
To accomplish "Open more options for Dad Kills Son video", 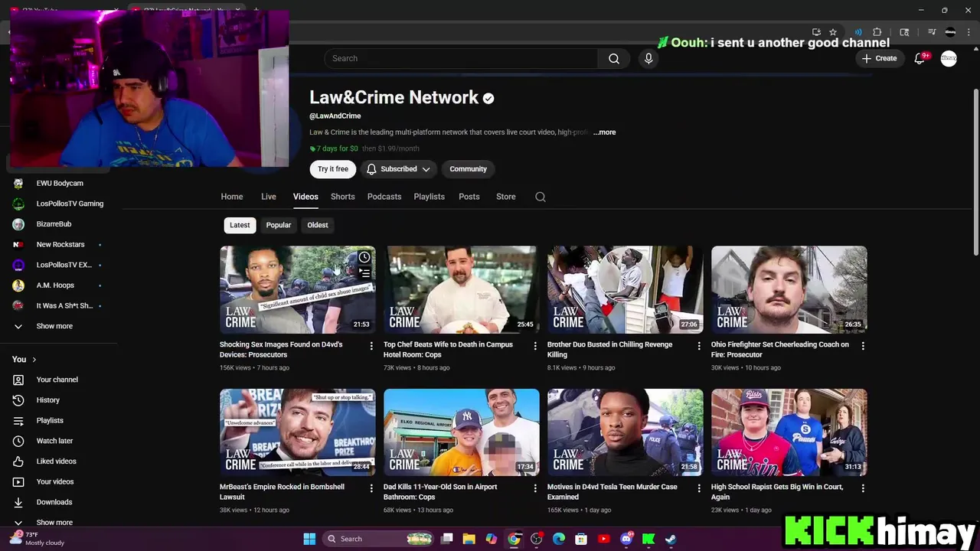I will 535,488.
